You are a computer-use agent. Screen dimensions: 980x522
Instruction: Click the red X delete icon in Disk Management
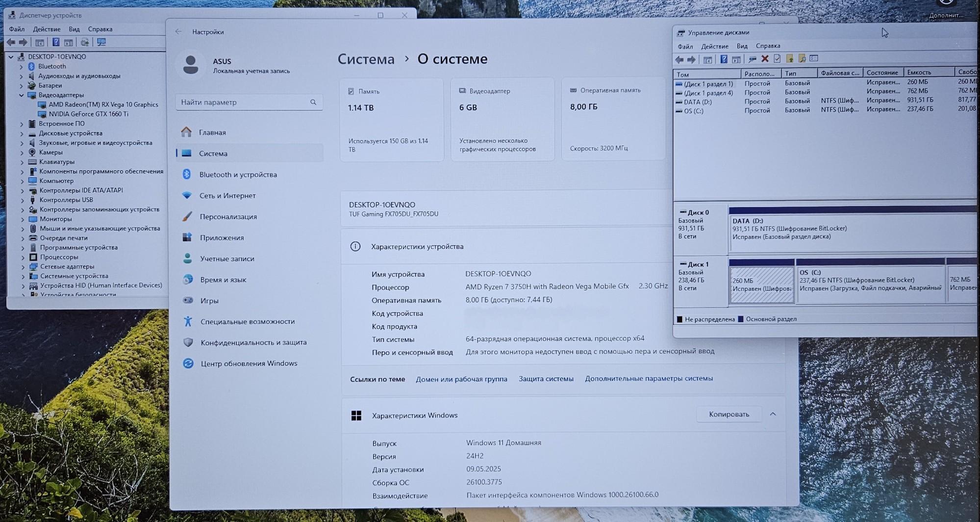(765, 59)
